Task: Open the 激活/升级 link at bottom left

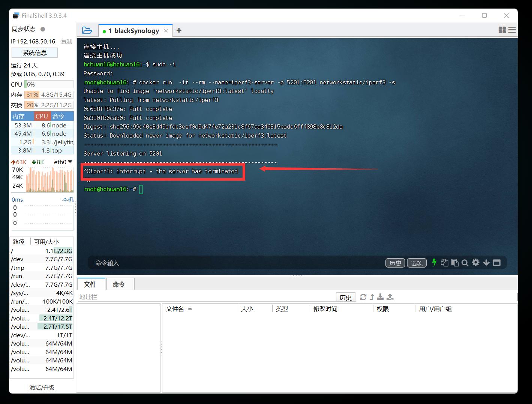Action: tap(41, 388)
